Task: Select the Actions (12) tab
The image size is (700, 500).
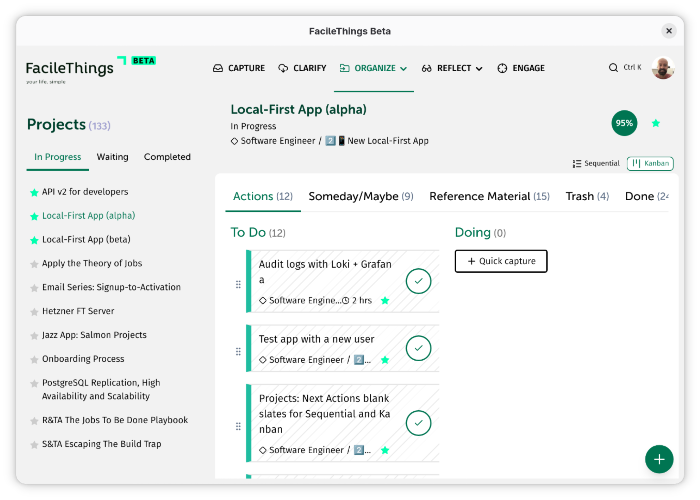Action: click(x=263, y=196)
